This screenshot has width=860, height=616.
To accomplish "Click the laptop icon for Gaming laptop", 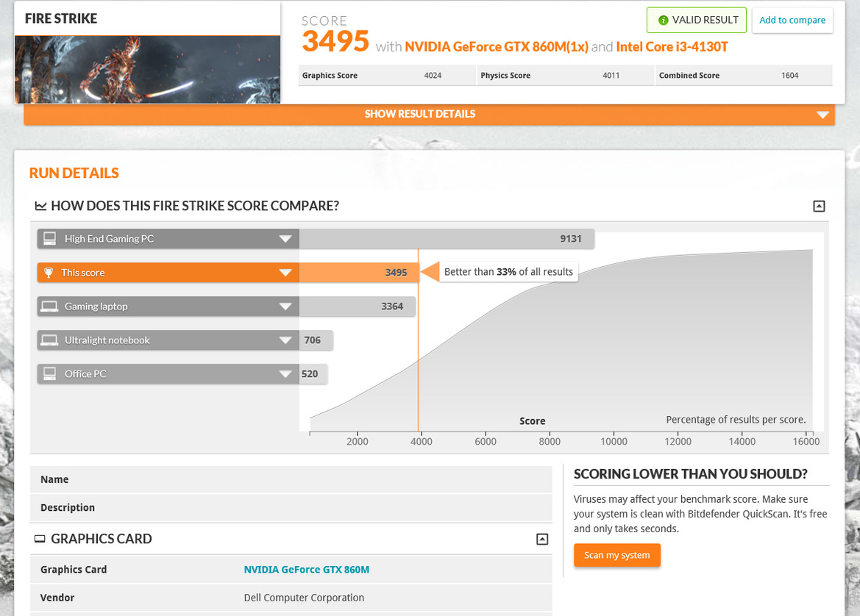I will (x=49, y=307).
